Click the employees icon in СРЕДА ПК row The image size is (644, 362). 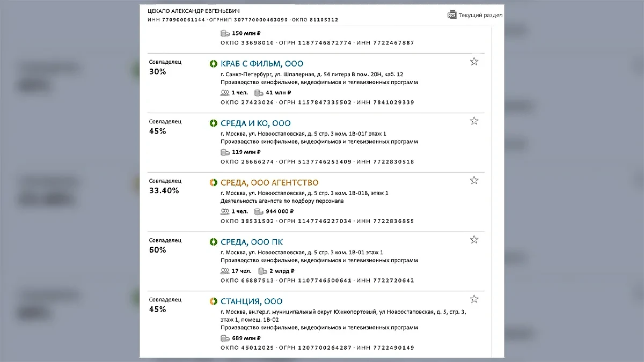pos(225,271)
